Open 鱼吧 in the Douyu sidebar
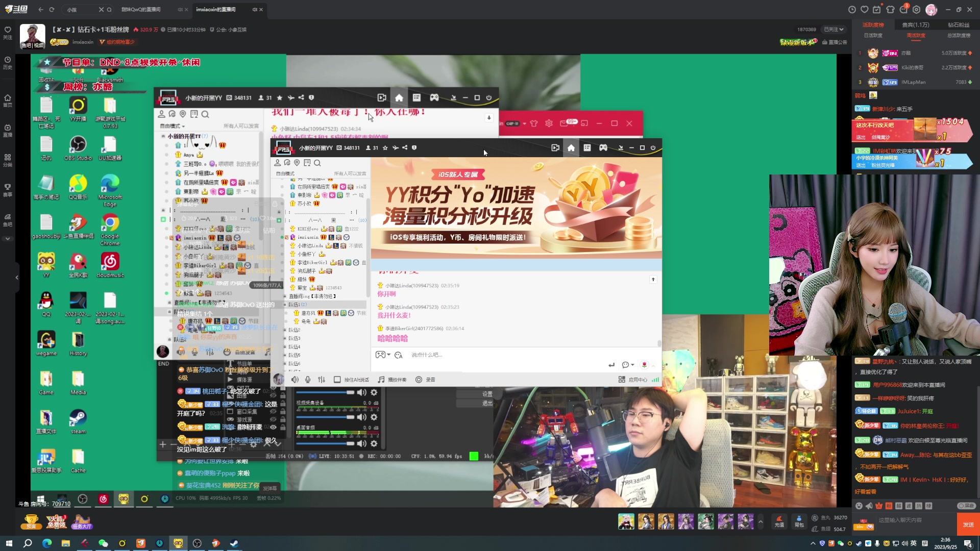The width and height of the screenshot is (980, 551). [8, 220]
